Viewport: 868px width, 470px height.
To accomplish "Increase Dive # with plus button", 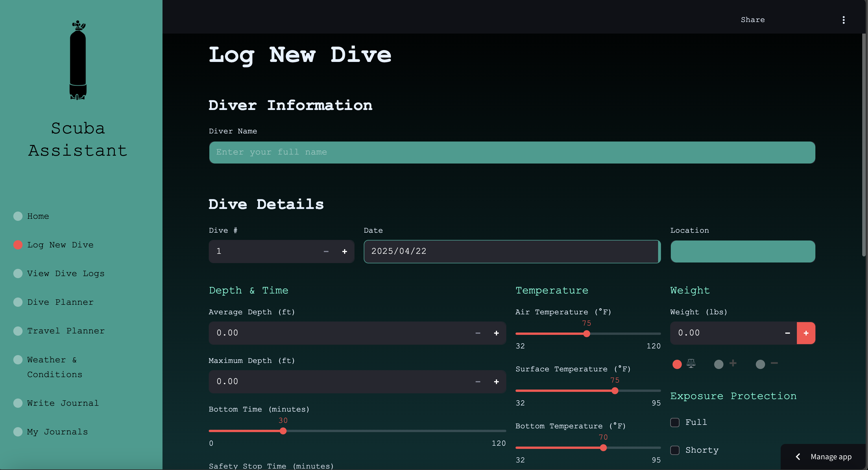I will coord(344,251).
